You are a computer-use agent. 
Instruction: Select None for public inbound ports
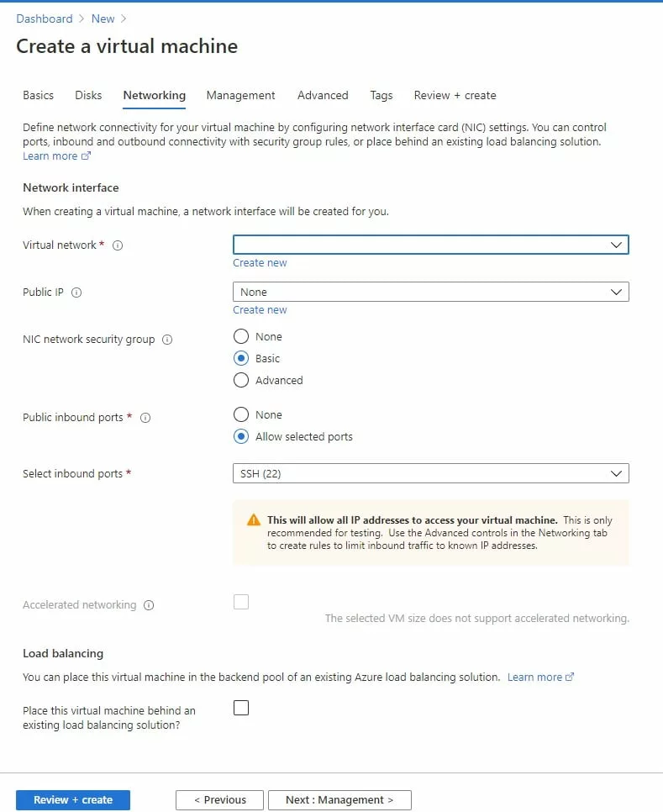click(241, 414)
